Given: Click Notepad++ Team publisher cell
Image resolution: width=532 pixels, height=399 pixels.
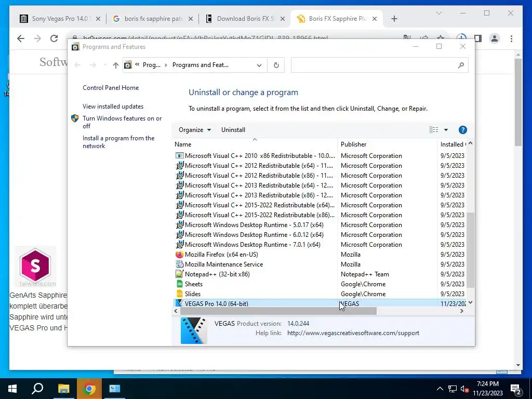Looking at the screenshot, I should (x=365, y=274).
